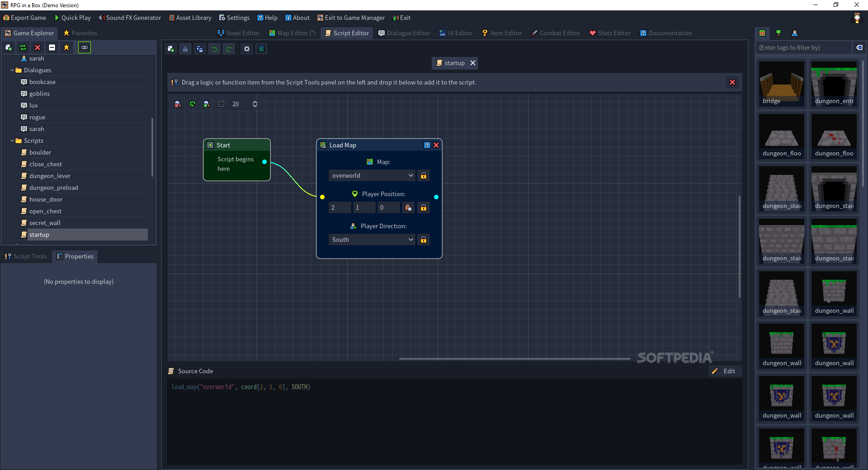Open the Documentation tab

[666, 33]
